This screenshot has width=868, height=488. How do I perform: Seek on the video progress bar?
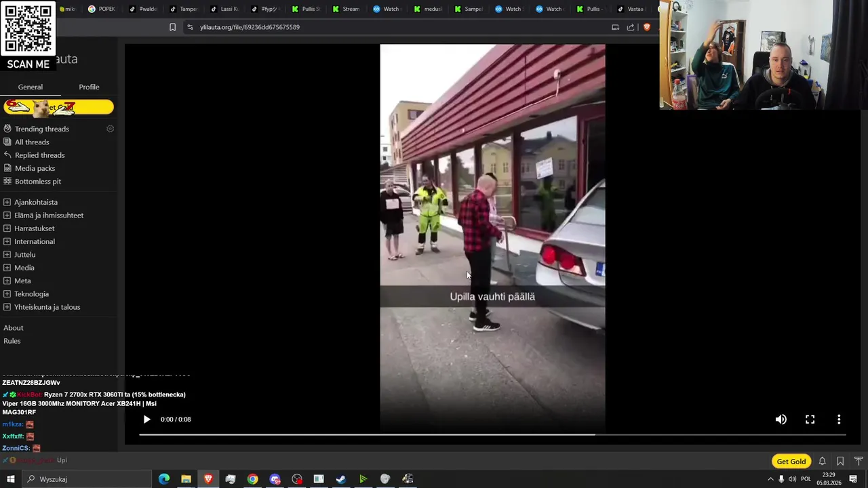click(492, 435)
